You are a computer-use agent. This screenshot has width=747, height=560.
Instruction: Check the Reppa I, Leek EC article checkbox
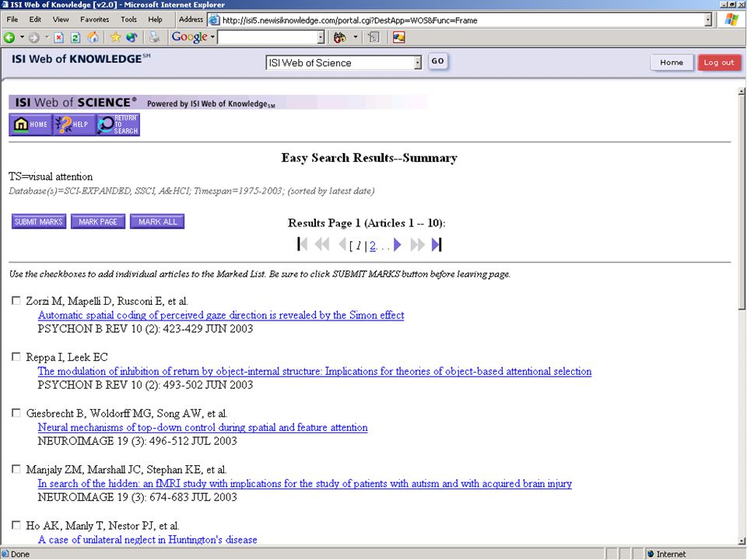pyautogui.click(x=16, y=357)
